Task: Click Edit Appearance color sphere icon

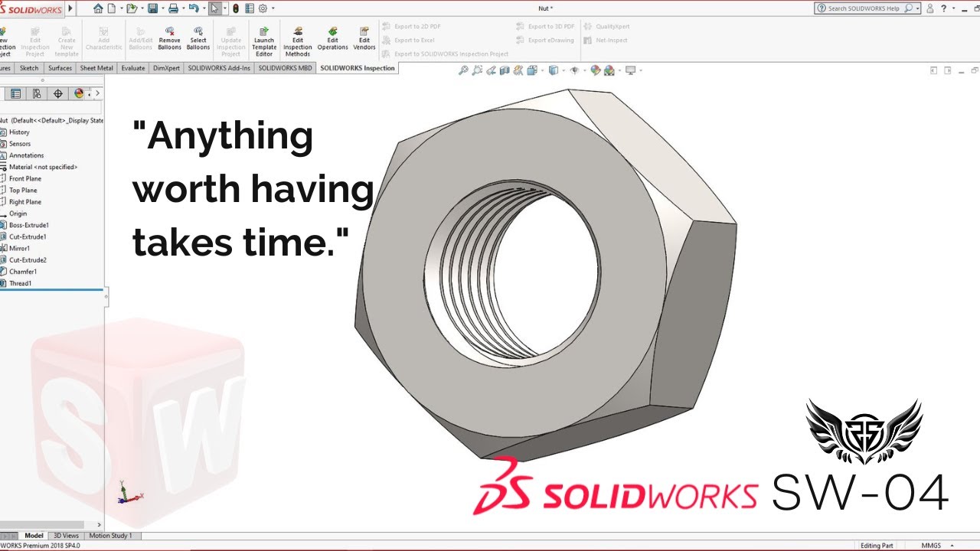Action: [596, 70]
